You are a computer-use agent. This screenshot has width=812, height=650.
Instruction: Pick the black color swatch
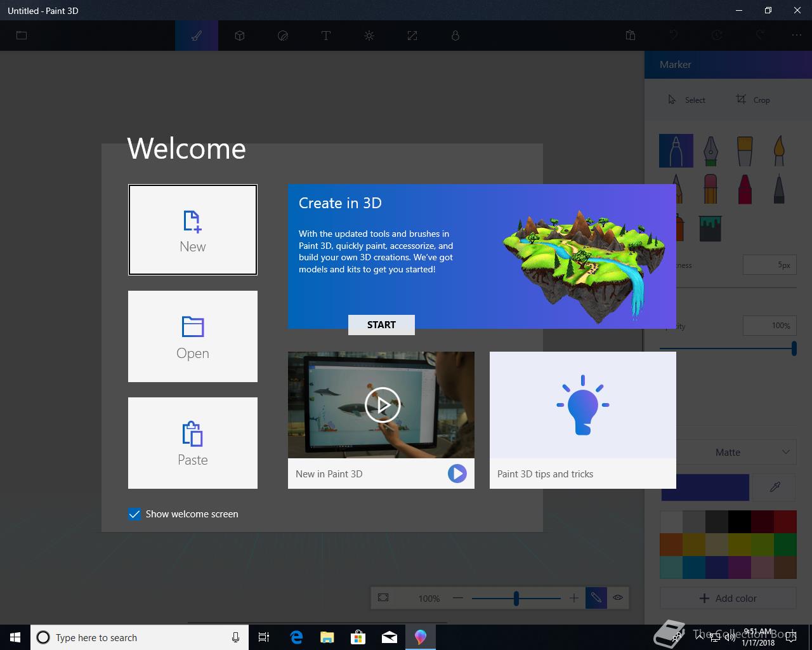coord(740,522)
